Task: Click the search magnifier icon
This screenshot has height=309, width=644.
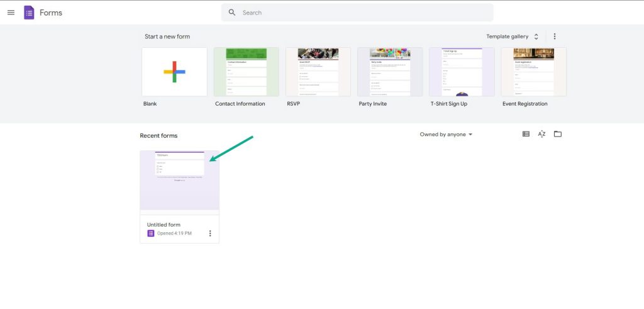Action: tap(232, 13)
